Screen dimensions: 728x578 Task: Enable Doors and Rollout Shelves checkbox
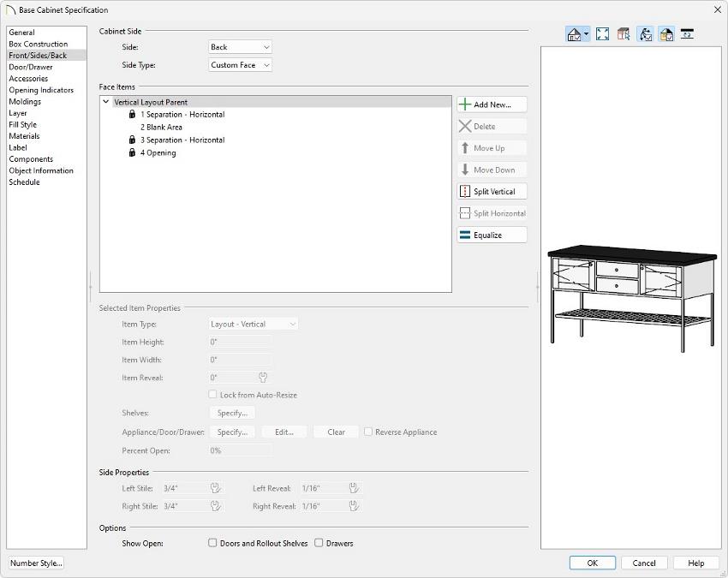point(212,543)
